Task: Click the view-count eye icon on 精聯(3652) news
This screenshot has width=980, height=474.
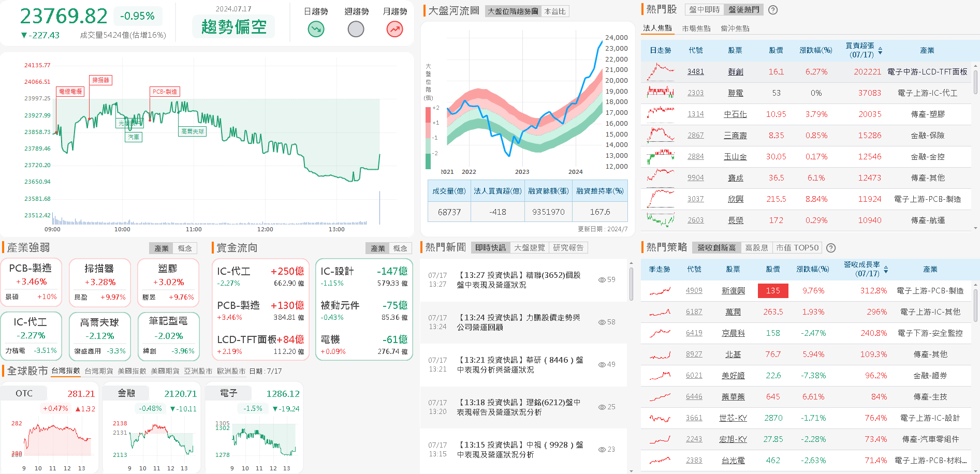Action: 602,279
